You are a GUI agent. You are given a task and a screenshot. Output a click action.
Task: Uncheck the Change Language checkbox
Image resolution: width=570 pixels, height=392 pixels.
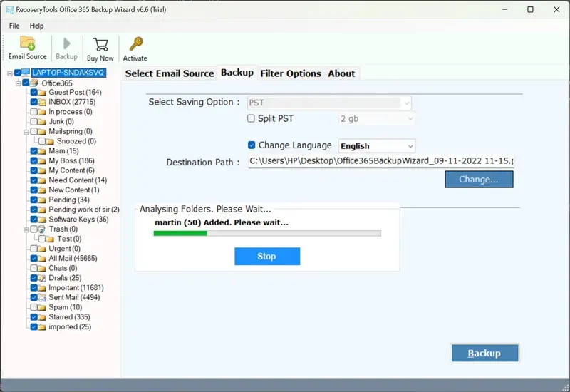click(252, 145)
